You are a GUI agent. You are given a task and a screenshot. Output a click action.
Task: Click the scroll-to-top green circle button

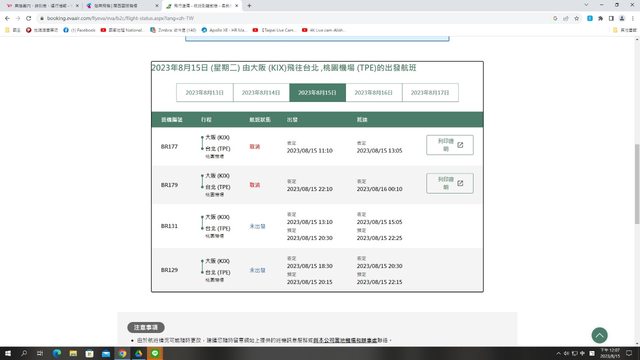[x=599, y=335]
